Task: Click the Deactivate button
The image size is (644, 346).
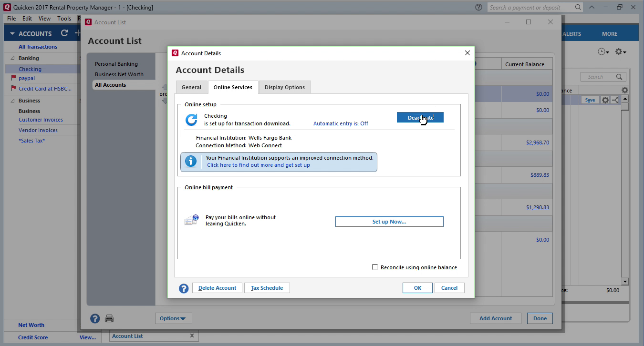Action: (420, 117)
